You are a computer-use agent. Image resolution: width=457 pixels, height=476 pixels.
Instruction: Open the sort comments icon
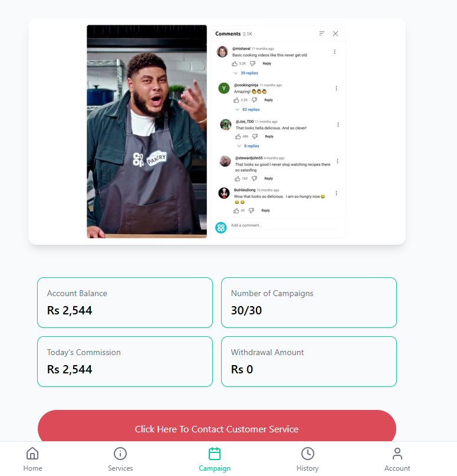tap(322, 34)
